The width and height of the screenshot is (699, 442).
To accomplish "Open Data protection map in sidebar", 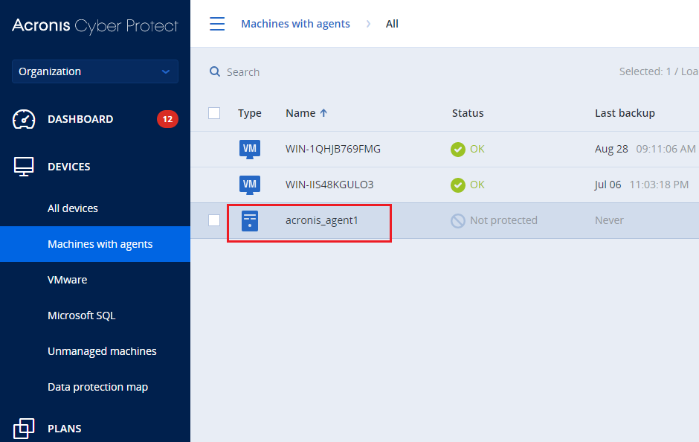I will (98, 387).
